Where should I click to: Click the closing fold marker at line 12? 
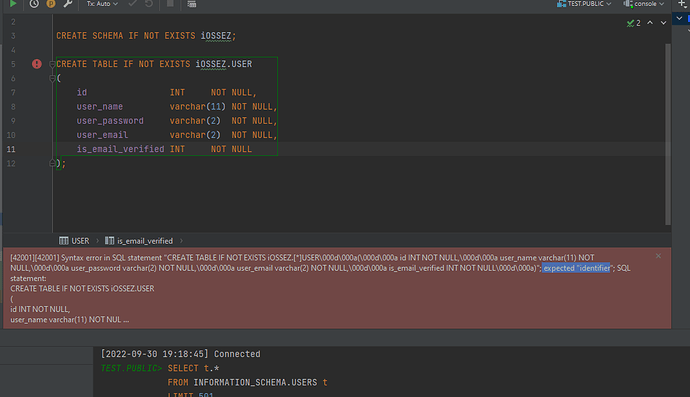[x=52, y=163]
